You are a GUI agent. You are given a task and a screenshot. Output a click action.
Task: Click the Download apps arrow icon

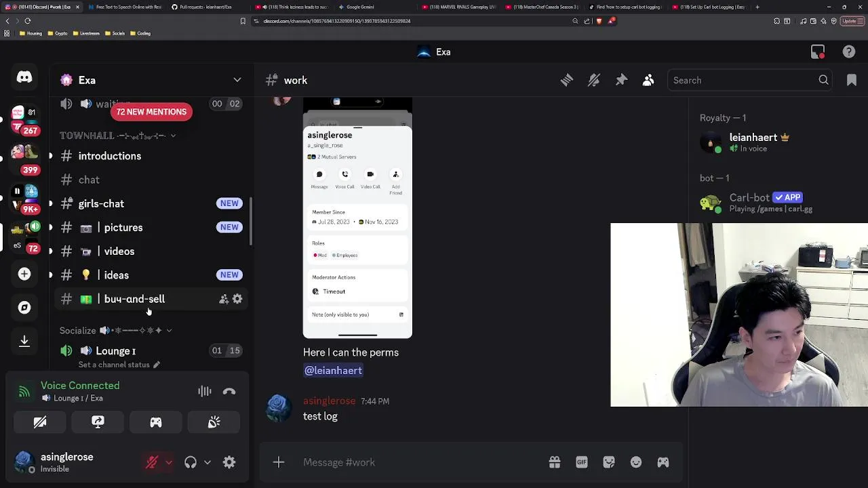(x=24, y=340)
